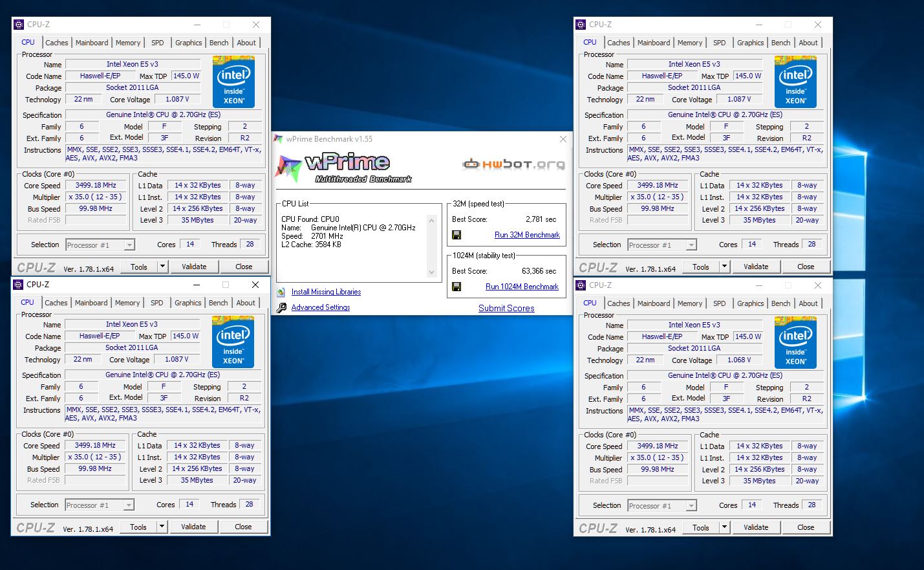The width and height of the screenshot is (924, 570).
Task: Open Processor #1 selection in upper-left CPU-Z
Action: 100,245
